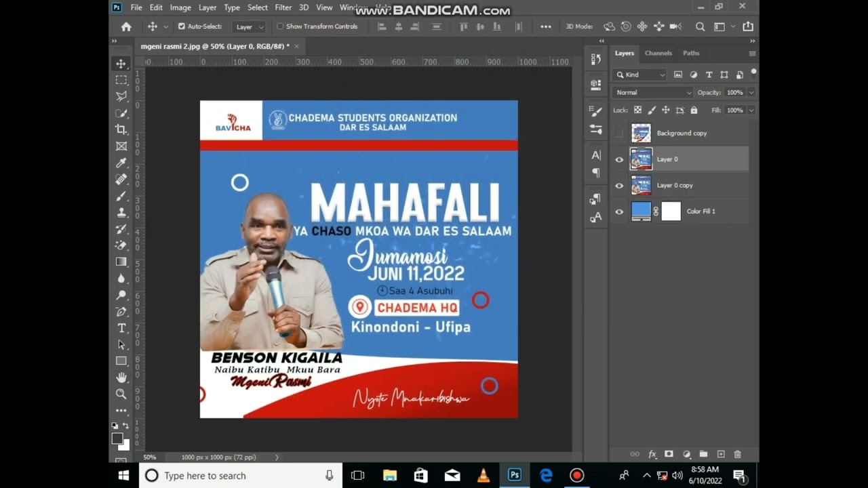This screenshot has width=868, height=488.
Task: Select the Blur tool
Action: pyautogui.click(x=121, y=278)
